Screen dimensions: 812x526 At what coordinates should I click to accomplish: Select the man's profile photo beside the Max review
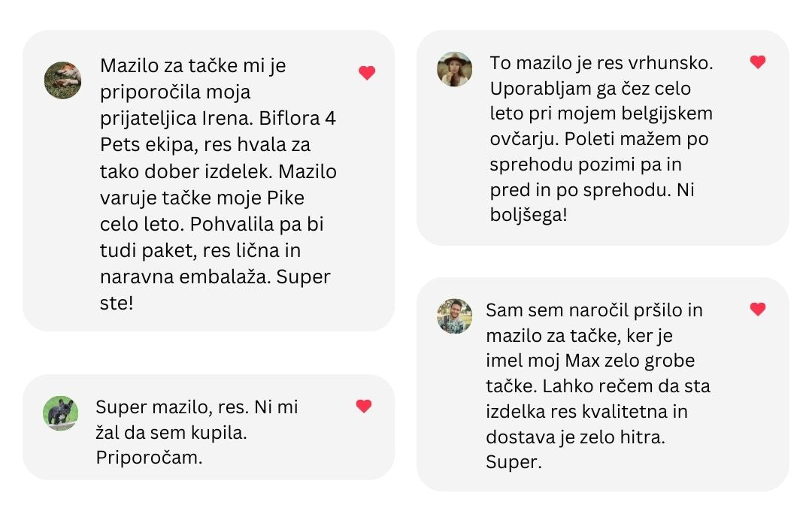point(454,316)
